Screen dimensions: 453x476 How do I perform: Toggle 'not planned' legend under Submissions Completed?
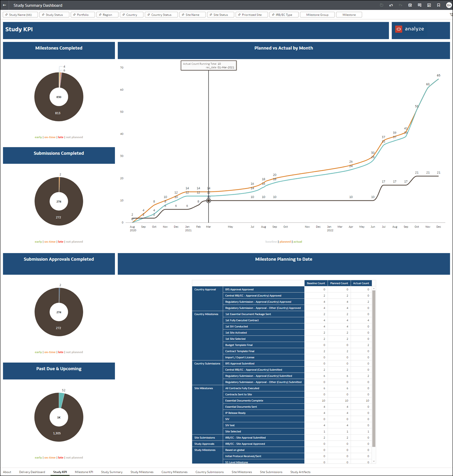click(x=74, y=241)
